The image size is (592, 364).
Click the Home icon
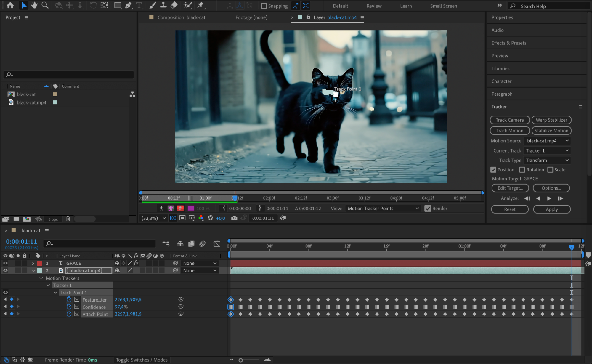(x=10, y=5)
